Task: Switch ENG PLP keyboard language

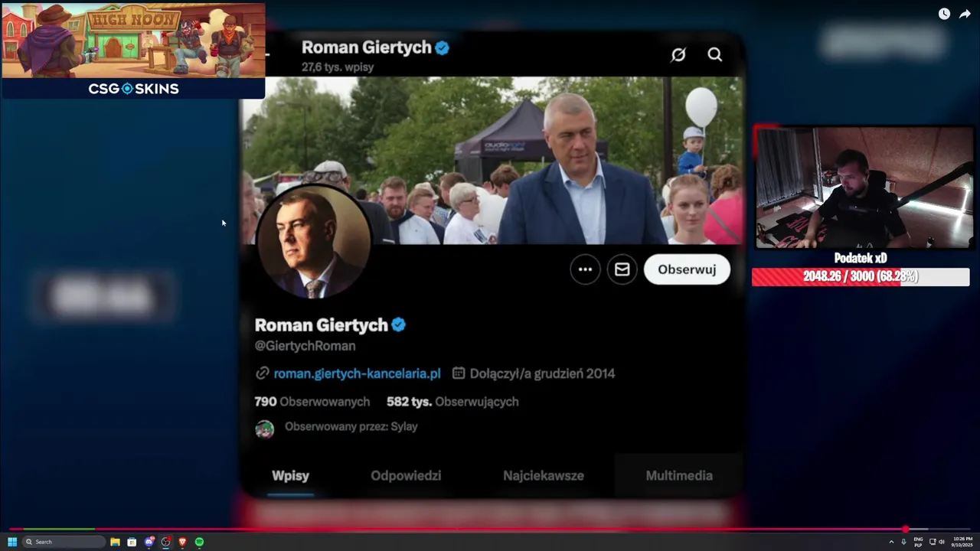Action: point(918,542)
